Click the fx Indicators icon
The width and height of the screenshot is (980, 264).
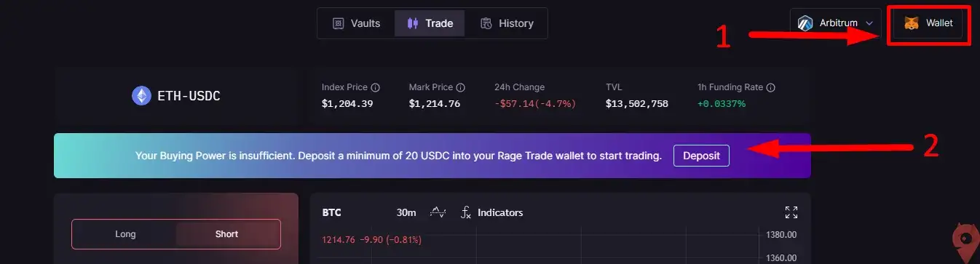point(466,212)
